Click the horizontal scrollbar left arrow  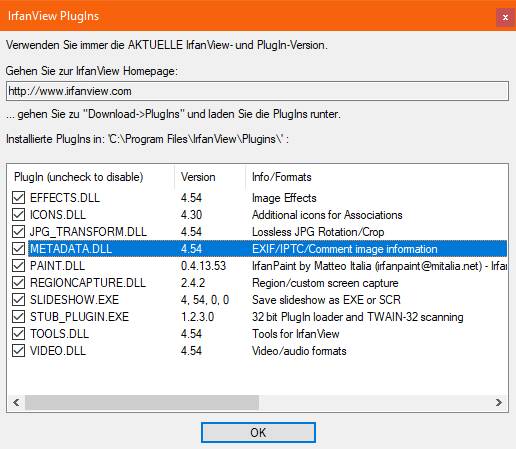coord(16,402)
